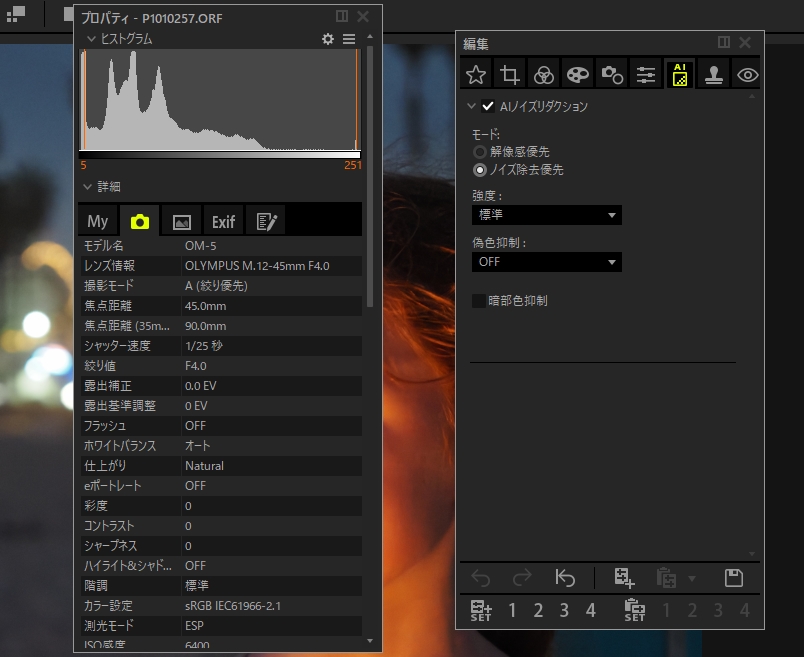
Task: Click the histogram graph area
Action: [x=220, y=100]
